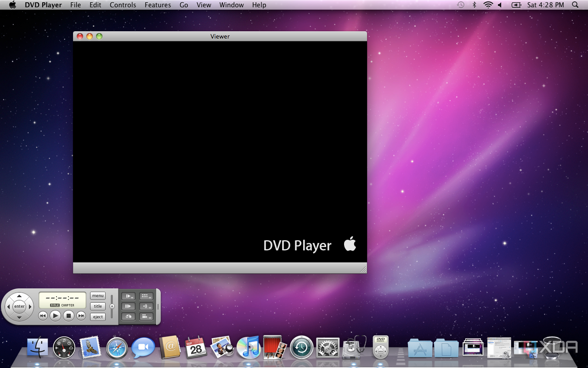The image size is (588, 368).
Task: Open the Documents folder stack in Dock
Action: click(x=447, y=348)
